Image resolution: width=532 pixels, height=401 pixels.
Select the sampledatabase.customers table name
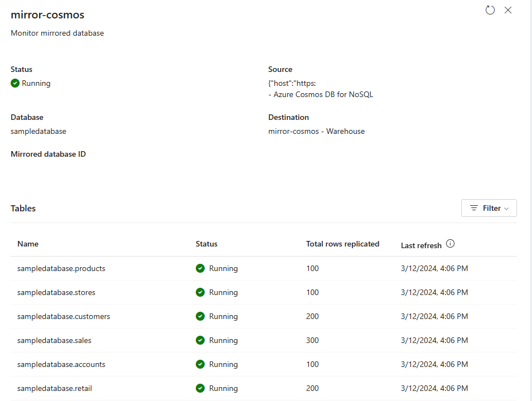tap(64, 316)
